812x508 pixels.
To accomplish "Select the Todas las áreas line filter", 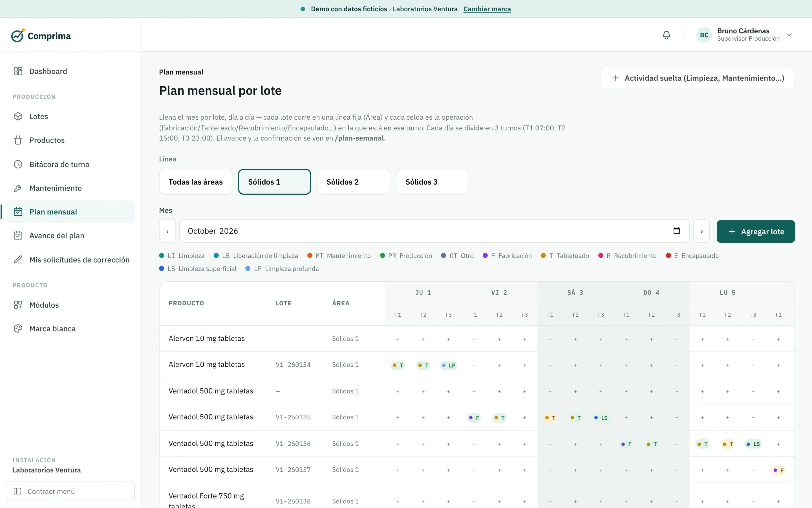I will coord(196,182).
